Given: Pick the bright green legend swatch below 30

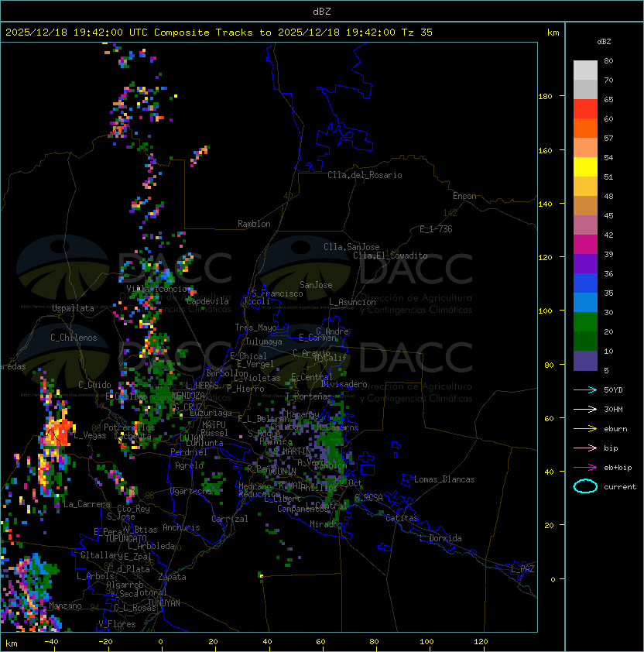Looking at the screenshot, I should pos(585,321).
